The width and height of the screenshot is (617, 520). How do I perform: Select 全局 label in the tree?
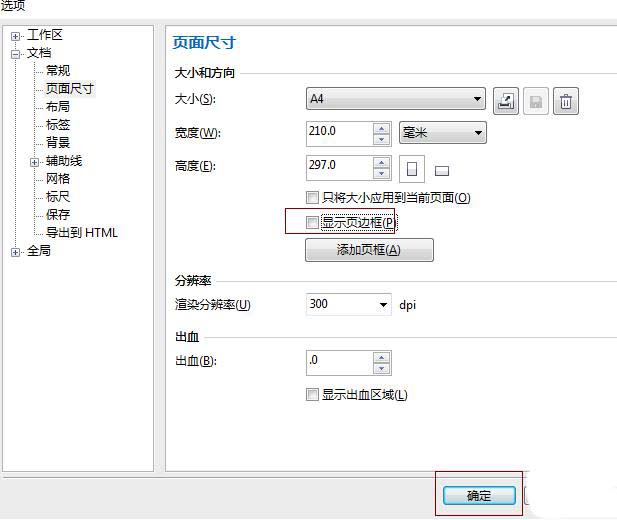coord(39,251)
